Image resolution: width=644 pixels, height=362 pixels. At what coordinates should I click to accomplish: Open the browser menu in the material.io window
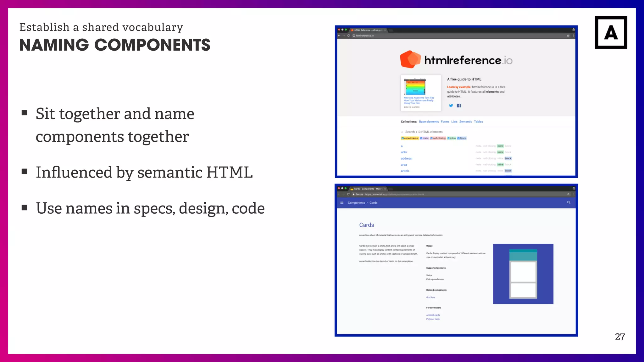click(574, 194)
